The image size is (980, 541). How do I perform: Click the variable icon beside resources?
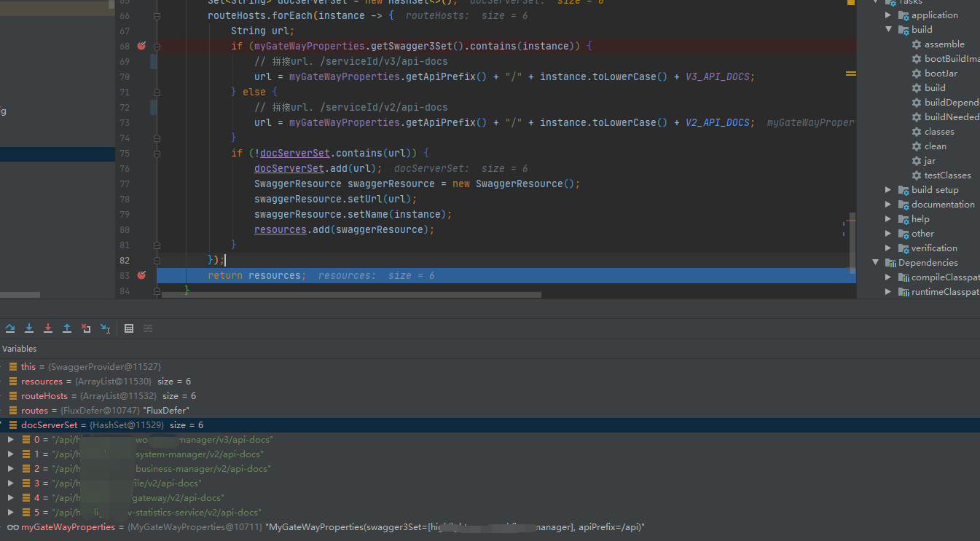click(x=13, y=382)
